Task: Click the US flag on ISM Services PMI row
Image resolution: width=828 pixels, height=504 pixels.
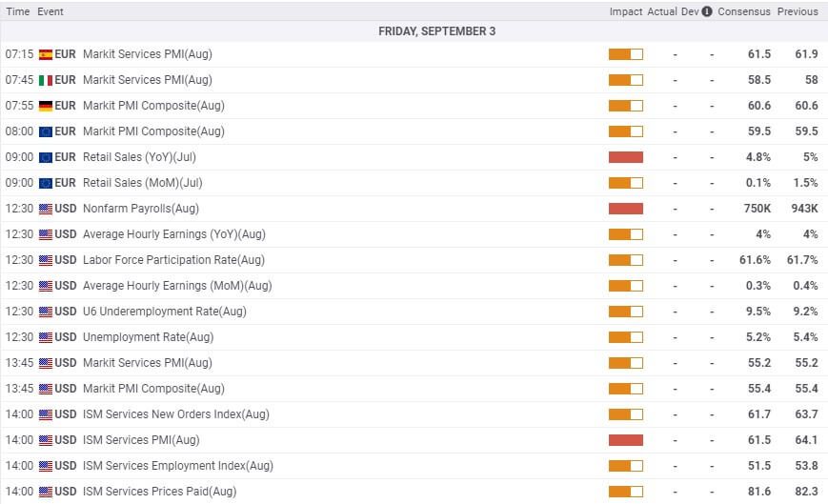Action: pyautogui.click(x=45, y=440)
